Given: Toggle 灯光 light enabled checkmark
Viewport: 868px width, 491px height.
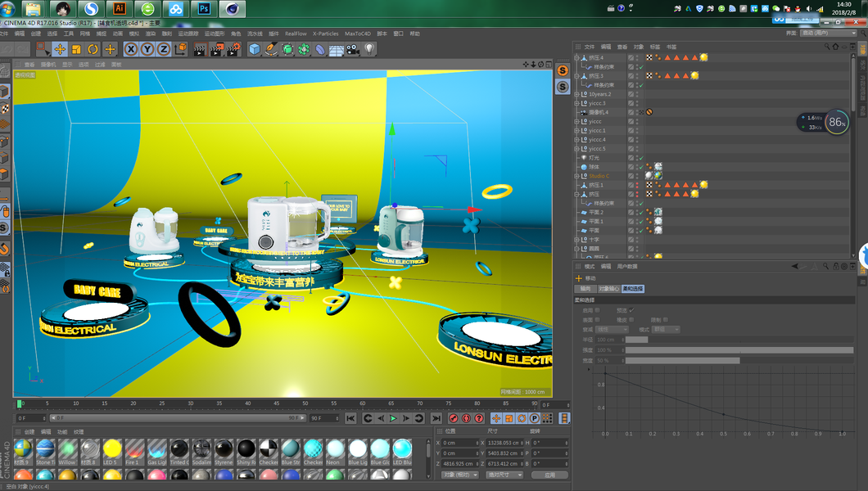Looking at the screenshot, I should coord(641,158).
